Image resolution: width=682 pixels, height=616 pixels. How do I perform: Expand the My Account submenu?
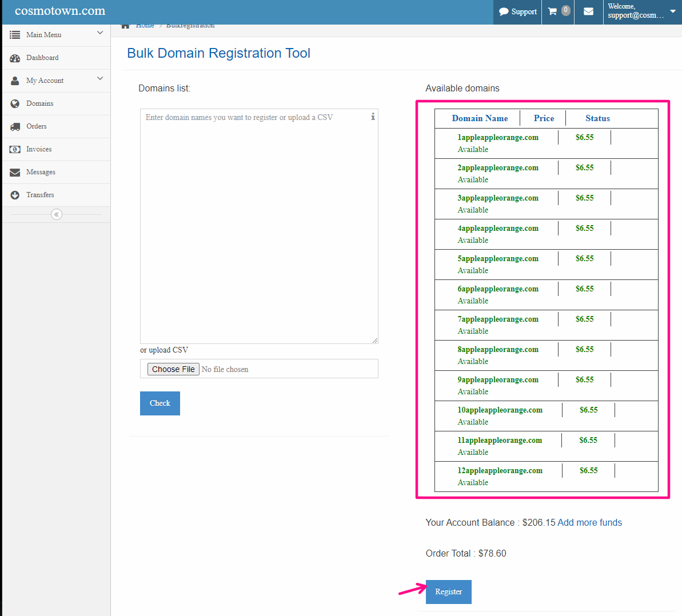pos(100,79)
